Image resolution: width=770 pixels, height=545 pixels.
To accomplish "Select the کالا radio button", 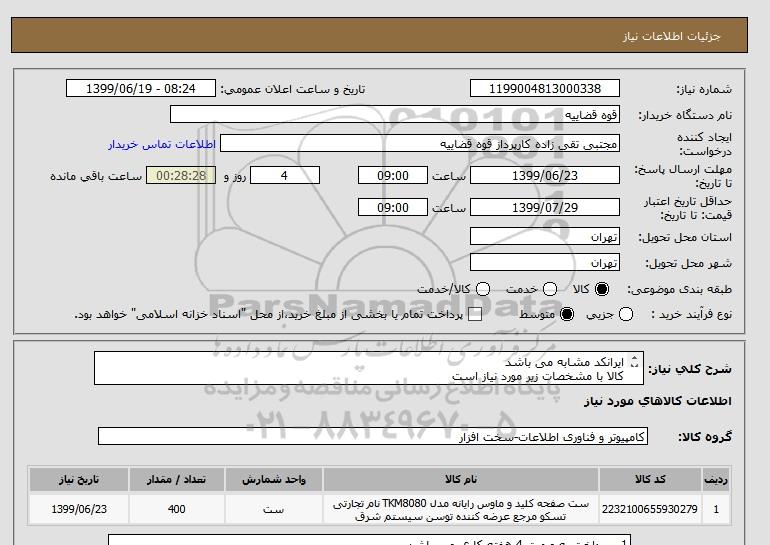I will (602, 289).
